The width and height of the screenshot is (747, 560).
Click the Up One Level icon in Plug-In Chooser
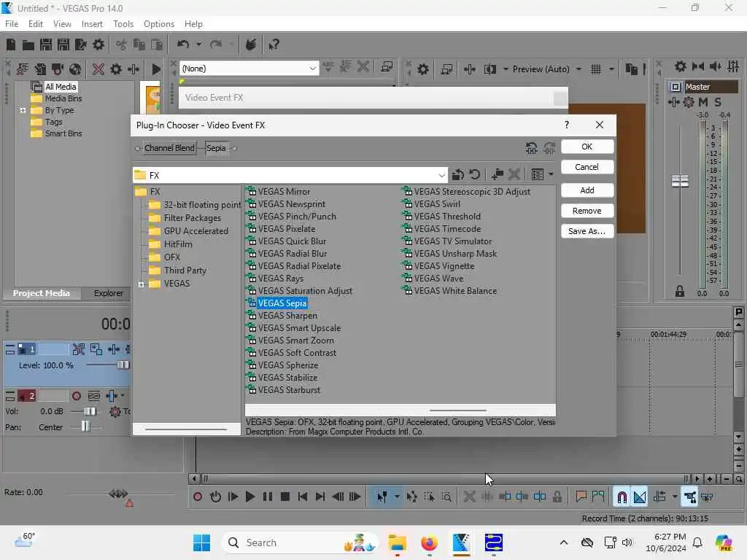click(x=458, y=175)
